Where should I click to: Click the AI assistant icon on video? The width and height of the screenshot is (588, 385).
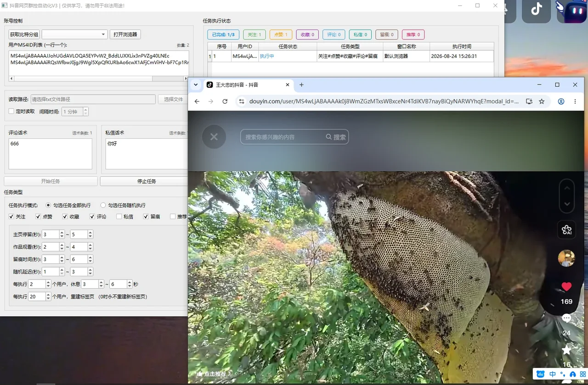click(x=566, y=229)
